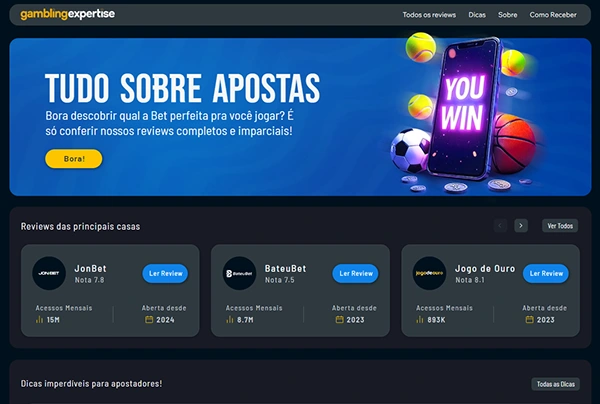Read the Jogo de Ouro review

click(546, 274)
